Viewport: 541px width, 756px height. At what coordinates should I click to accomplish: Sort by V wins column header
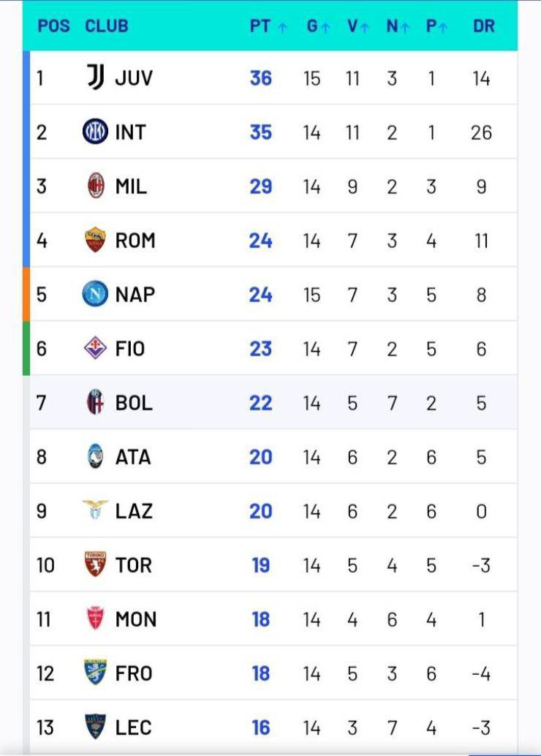(357, 26)
